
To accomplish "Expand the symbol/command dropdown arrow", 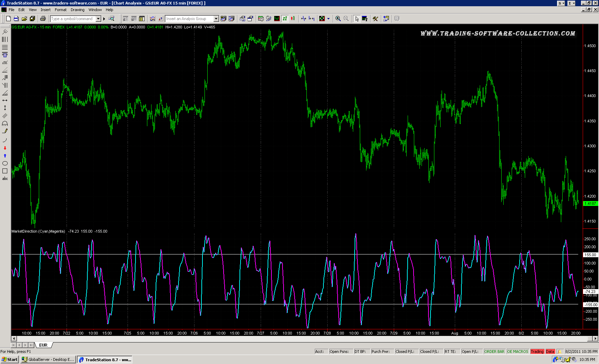I will point(98,19).
